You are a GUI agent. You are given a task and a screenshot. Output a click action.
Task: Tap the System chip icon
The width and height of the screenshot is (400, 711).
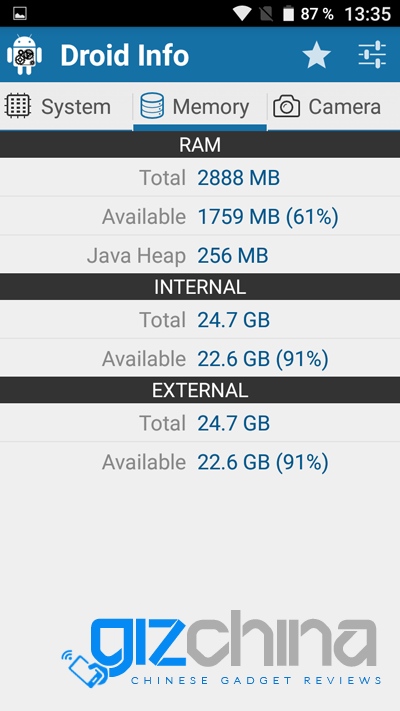click(x=18, y=106)
